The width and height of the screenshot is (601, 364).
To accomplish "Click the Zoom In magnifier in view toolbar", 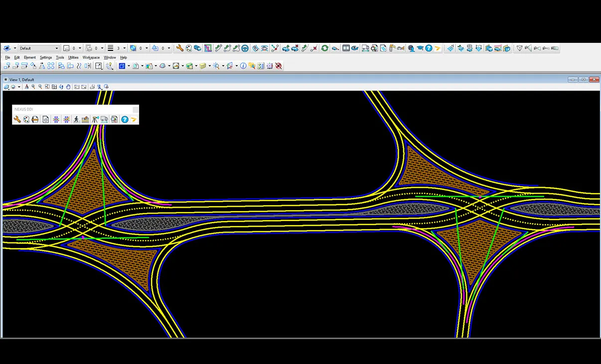I will 33,87.
